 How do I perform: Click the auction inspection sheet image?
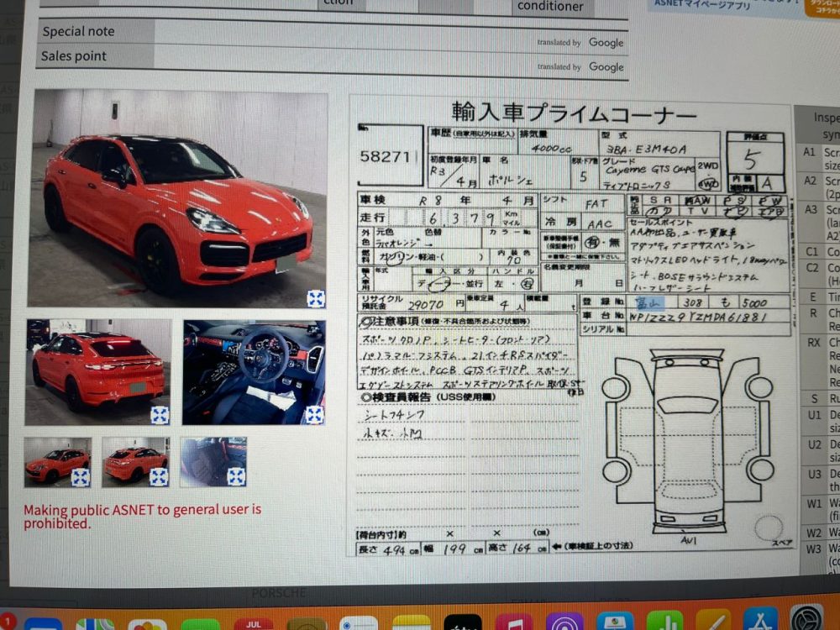(x=571, y=328)
